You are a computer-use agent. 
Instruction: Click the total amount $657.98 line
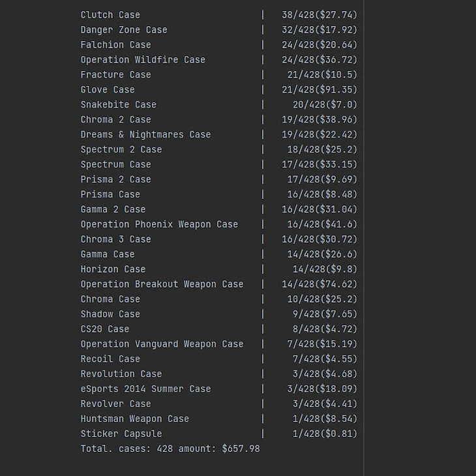[170, 449]
